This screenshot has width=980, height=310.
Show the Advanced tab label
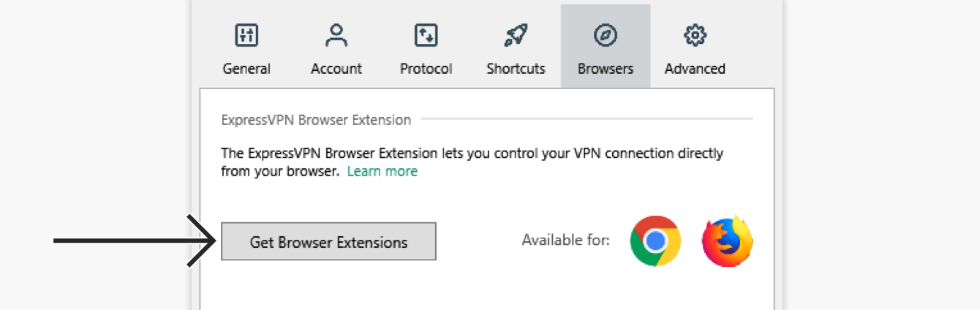click(695, 69)
